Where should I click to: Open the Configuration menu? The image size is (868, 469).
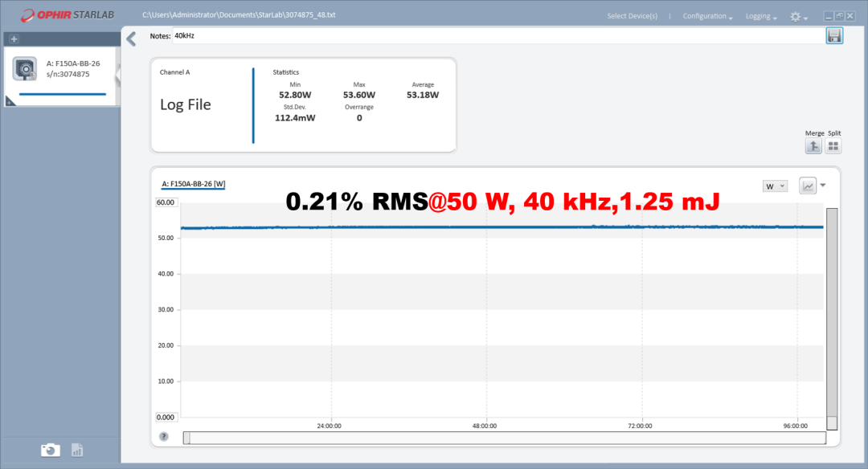(707, 16)
